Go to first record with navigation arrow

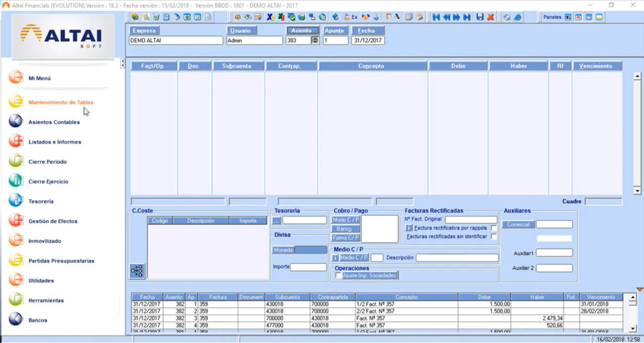(436, 17)
